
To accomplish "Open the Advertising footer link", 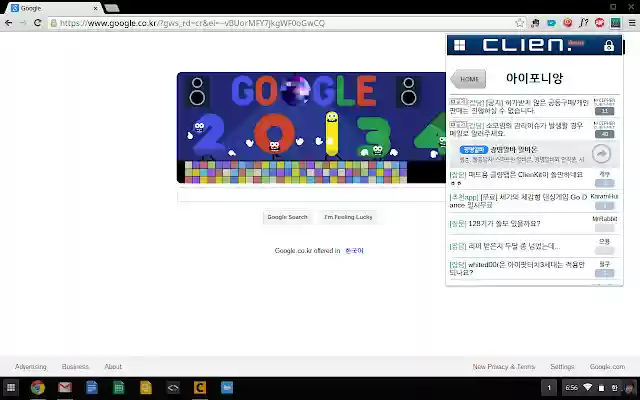I will [31, 367].
